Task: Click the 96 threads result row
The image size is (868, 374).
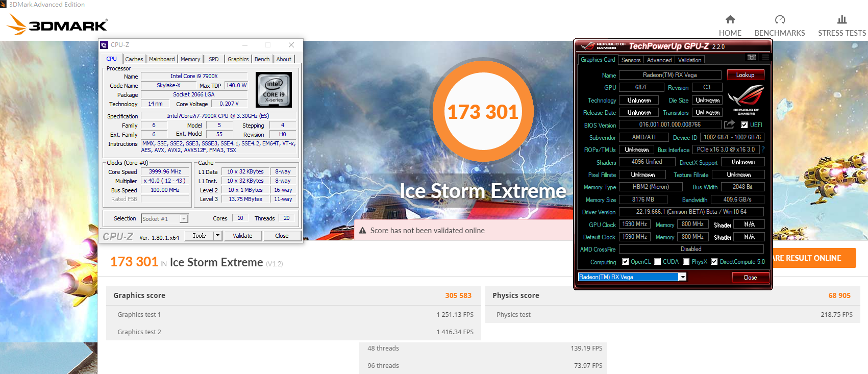Action: pyautogui.click(x=483, y=366)
